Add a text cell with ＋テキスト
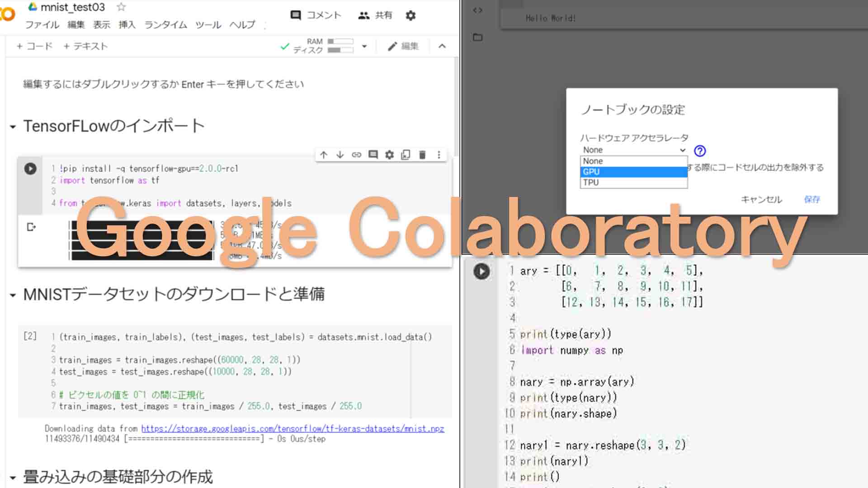The width and height of the screenshot is (868, 488). (85, 46)
